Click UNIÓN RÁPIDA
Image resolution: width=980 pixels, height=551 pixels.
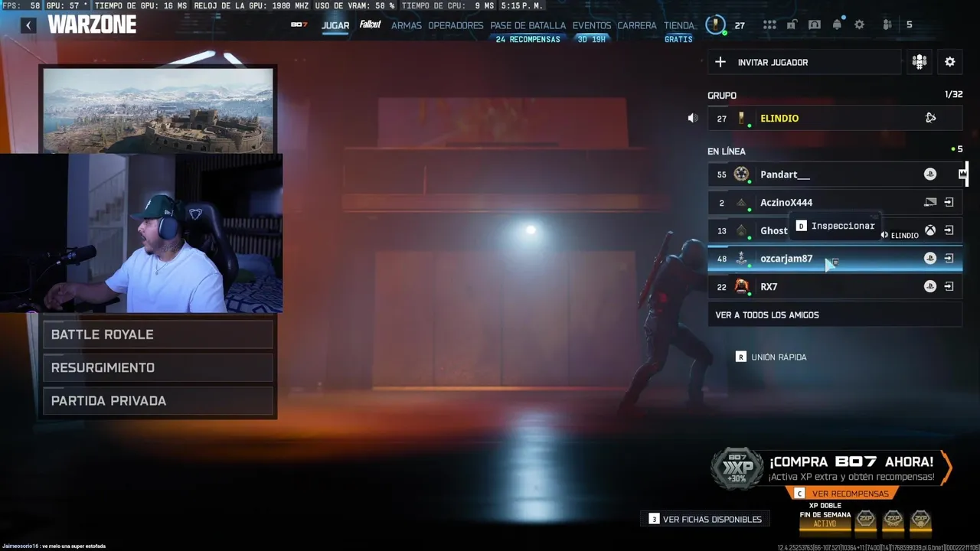point(771,357)
